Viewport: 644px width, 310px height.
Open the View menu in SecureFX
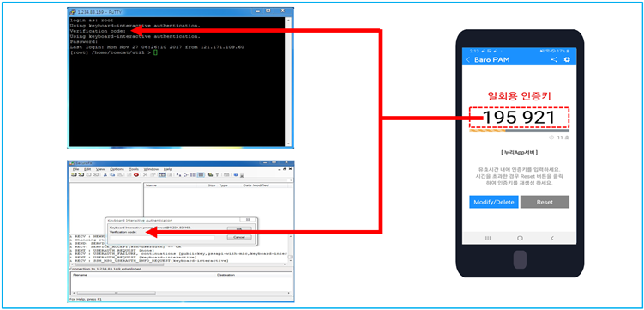tap(100, 169)
